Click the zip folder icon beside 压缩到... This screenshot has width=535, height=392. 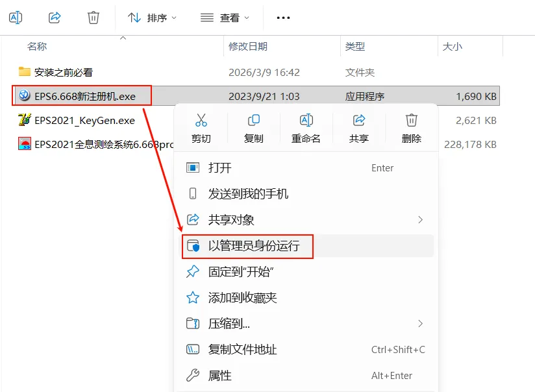[x=193, y=323]
